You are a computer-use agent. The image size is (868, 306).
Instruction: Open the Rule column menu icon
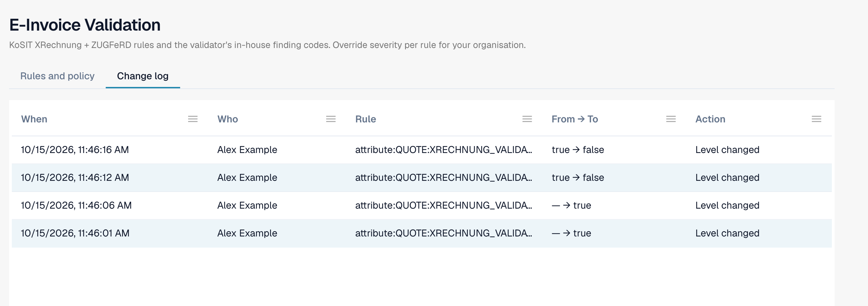point(527,119)
